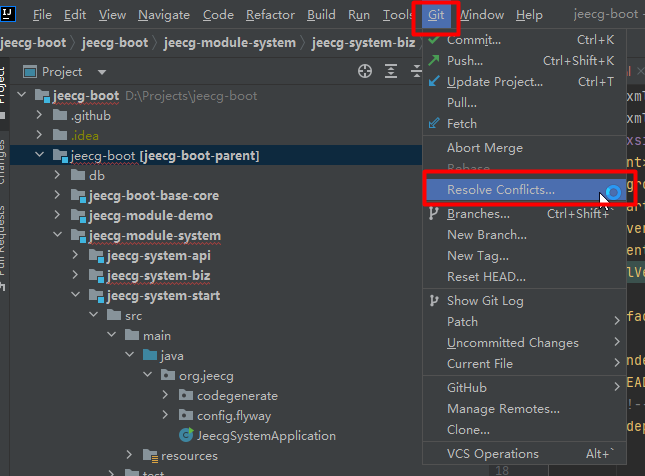Image resolution: width=645 pixels, height=476 pixels.
Task: Open the Navigate menu
Action: pos(164,15)
